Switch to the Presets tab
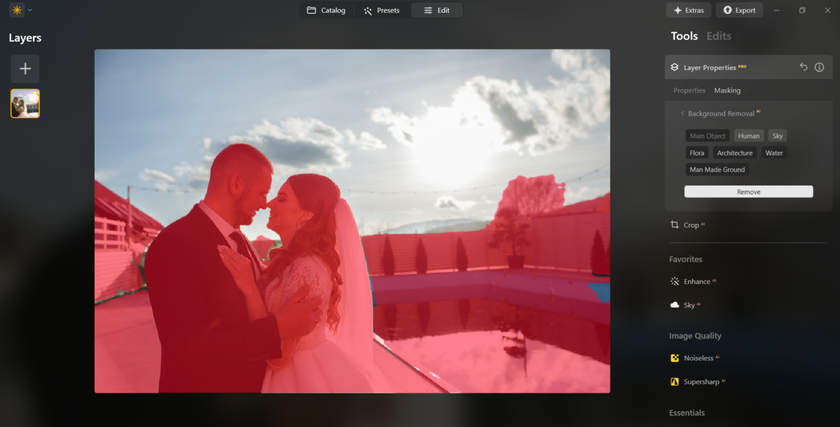The height and width of the screenshot is (427, 840). pyautogui.click(x=381, y=10)
